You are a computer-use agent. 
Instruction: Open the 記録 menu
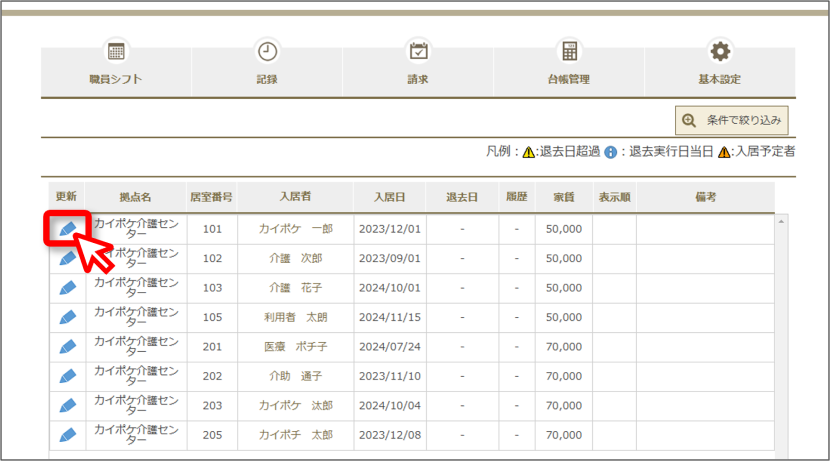267,67
